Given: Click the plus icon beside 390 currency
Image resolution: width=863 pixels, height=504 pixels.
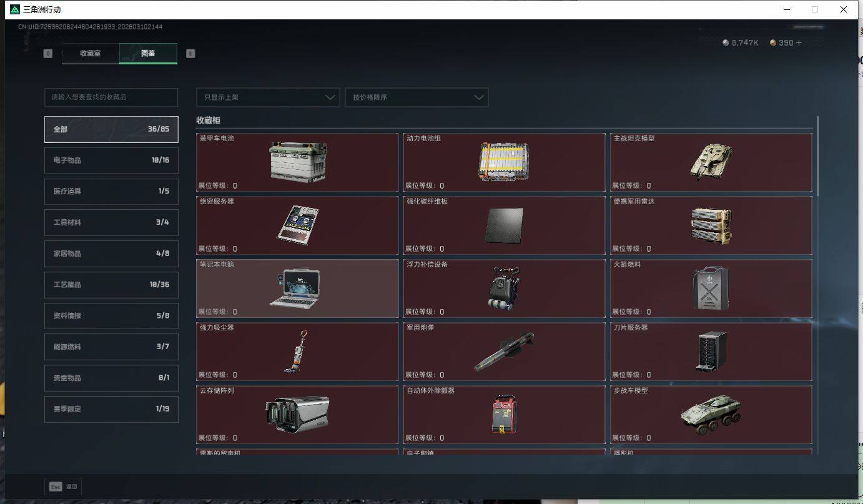Looking at the screenshot, I should (799, 43).
